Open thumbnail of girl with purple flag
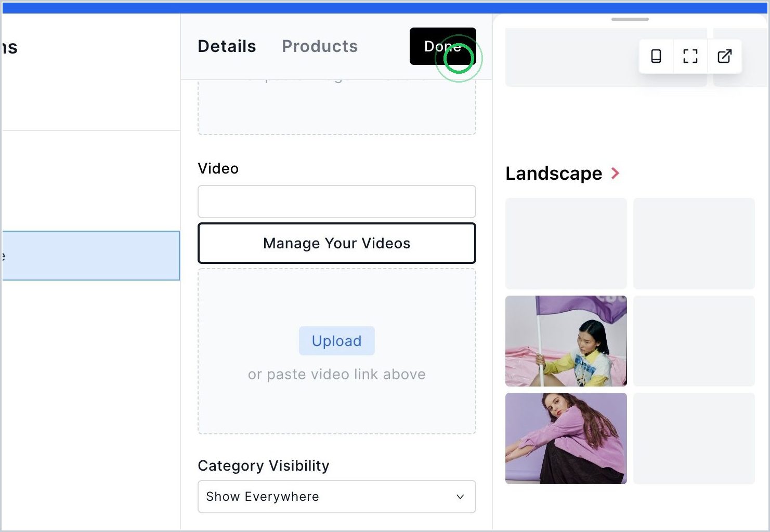The image size is (770, 532). (x=566, y=341)
